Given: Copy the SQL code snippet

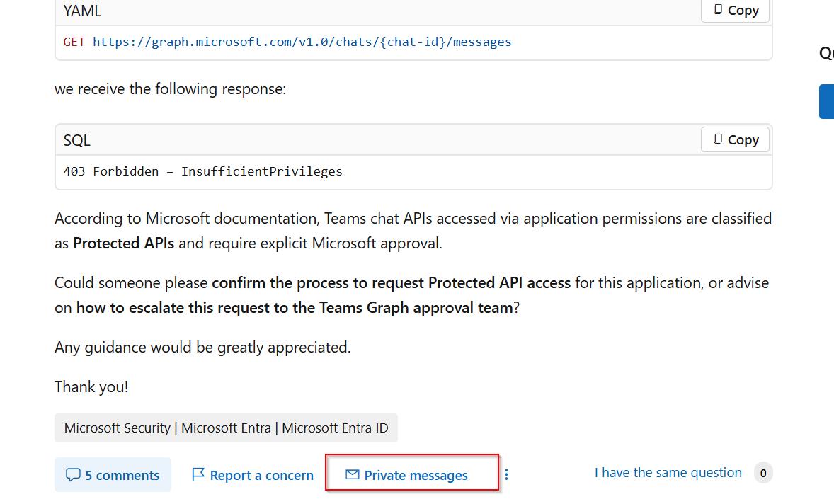Looking at the screenshot, I should (x=735, y=140).
